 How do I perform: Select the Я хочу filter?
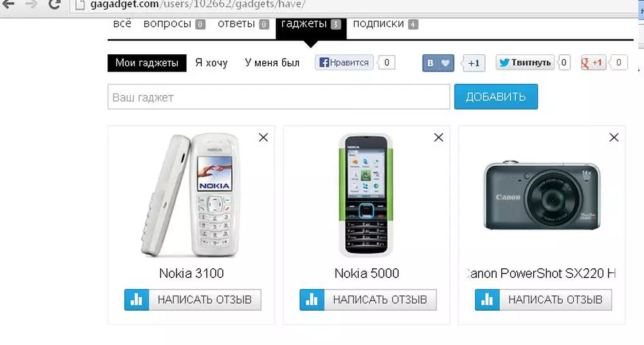(211, 63)
